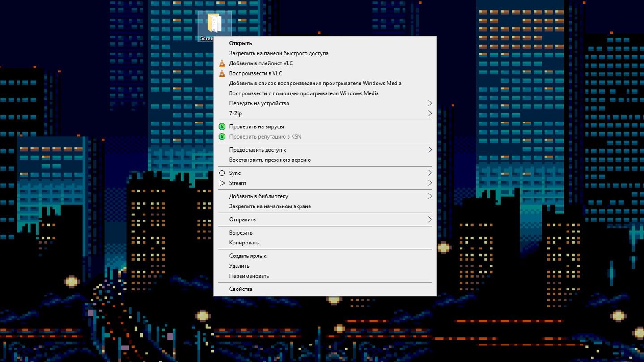Open Передать на устройство menu entry
This screenshot has height=362, width=644.
point(325,103)
